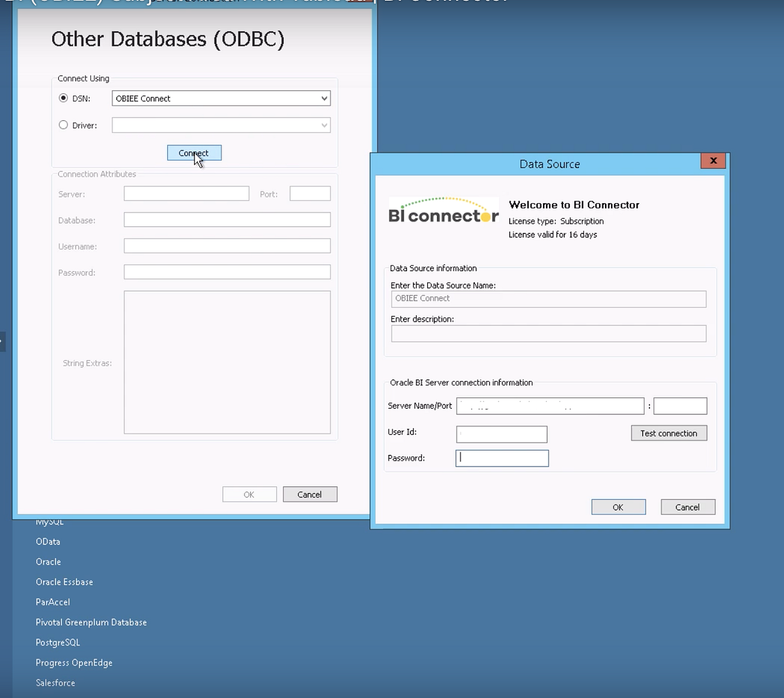784x698 pixels.
Task: Click the Enter description field
Action: tap(548, 333)
